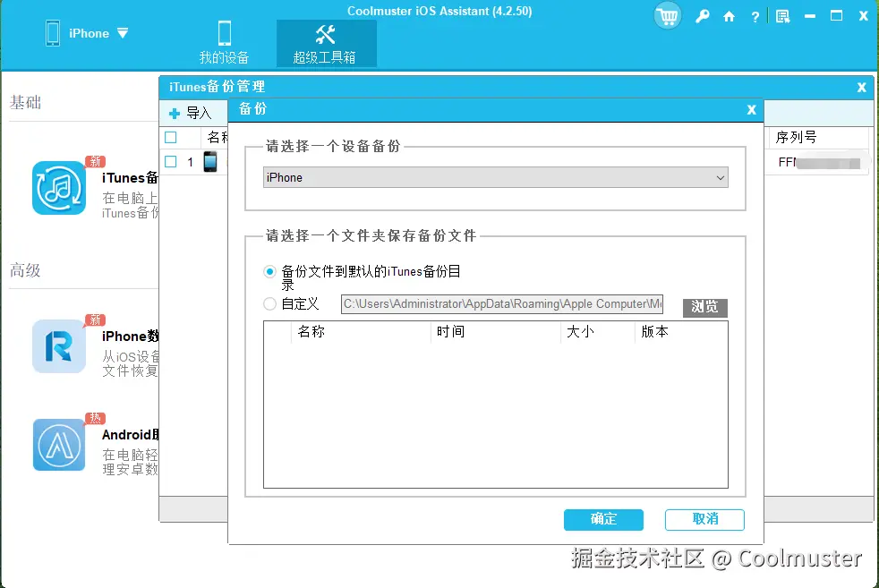The width and height of the screenshot is (879, 588).
Task: Choose default iTunes backup directory option
Action: 269,271
